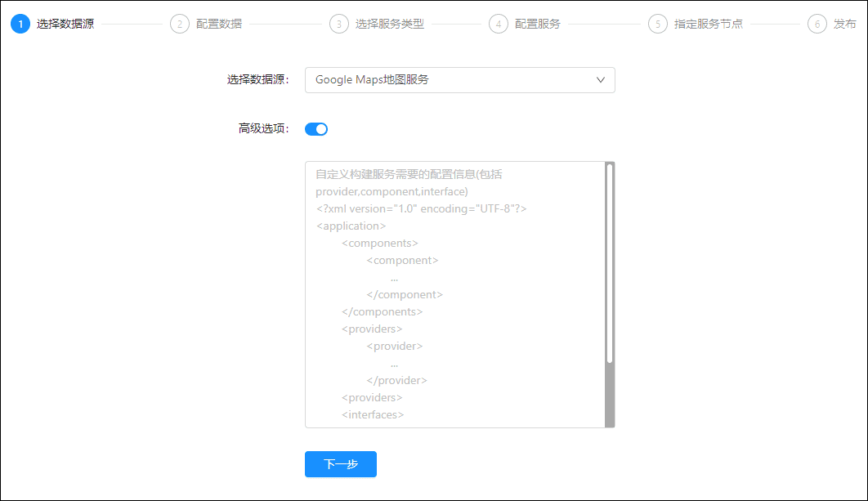Click the 高级选项 field label
Image resolution: width=868 pixels, height=501 pixels.
[x=263, y=129]
